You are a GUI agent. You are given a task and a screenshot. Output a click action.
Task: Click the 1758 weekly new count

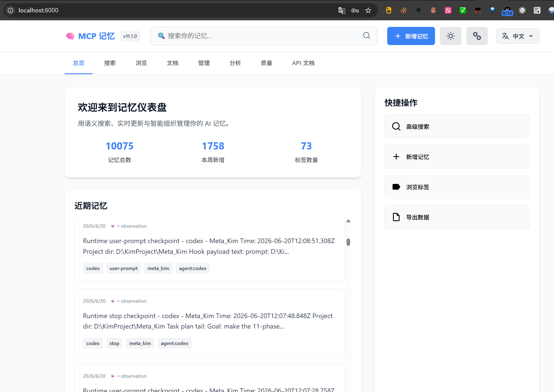click(x=213, y=146)
